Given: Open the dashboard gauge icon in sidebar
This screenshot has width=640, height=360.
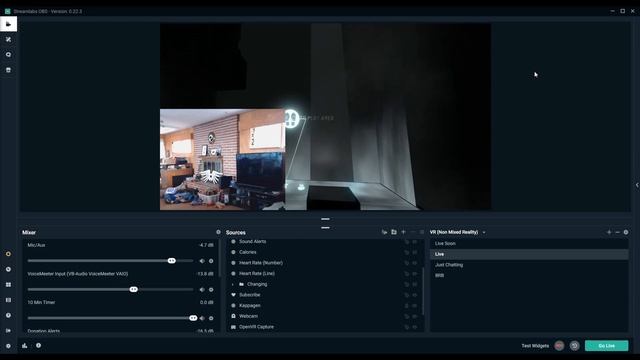Looking at the screenshot, I should pyautogui.click(x=8, y=269).
